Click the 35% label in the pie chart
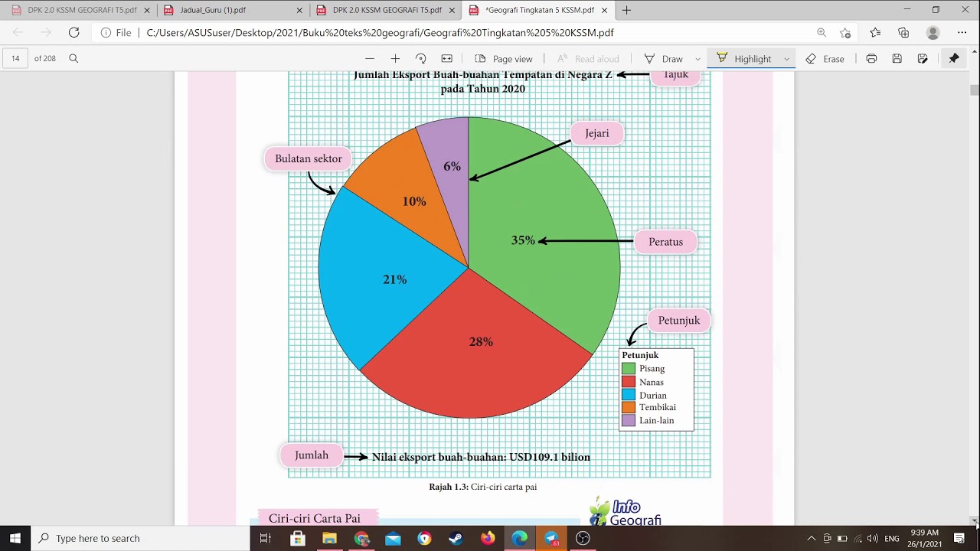 coord(523,240)
